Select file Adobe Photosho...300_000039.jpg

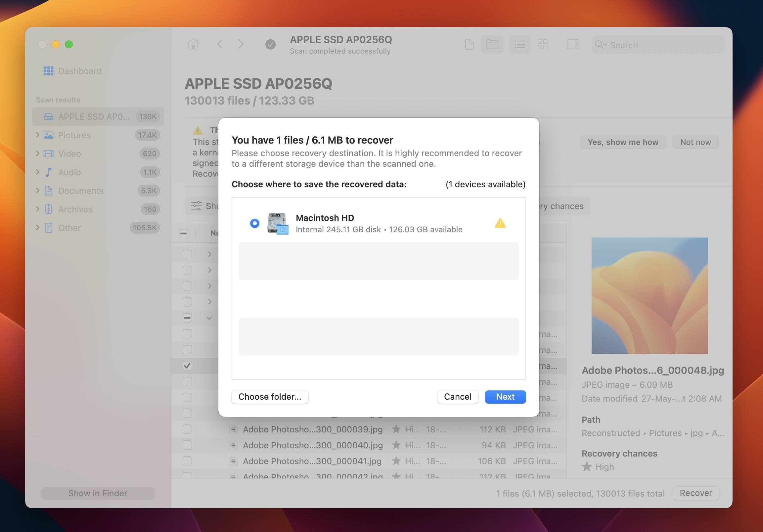(x=313, y=429)
